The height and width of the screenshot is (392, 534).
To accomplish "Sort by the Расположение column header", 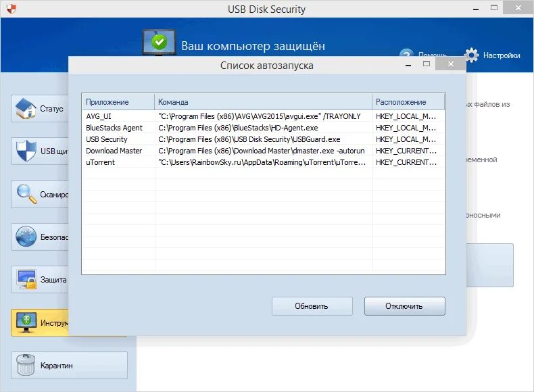I will (408, 102).
